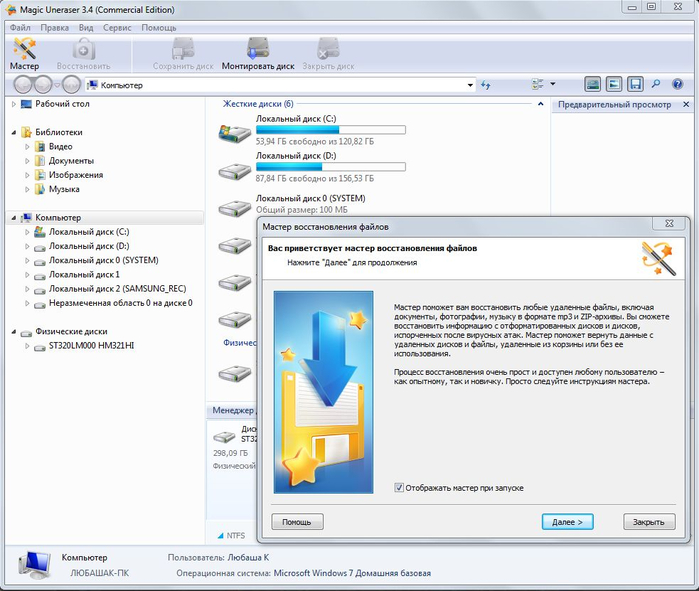This screenshot has height=591, width=699.
Task: Click the Восстановить toolbar icon
Action: pyautogui.click(x=83, y=54)
